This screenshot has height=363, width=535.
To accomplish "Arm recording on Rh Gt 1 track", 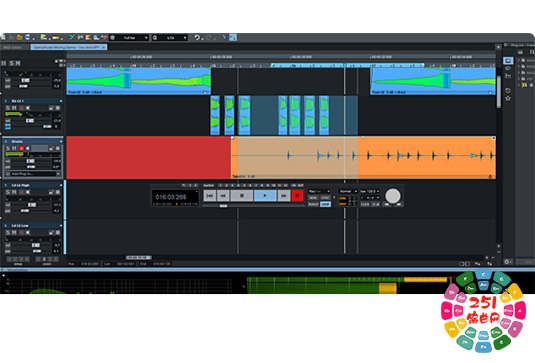I will tap(21, 108).
